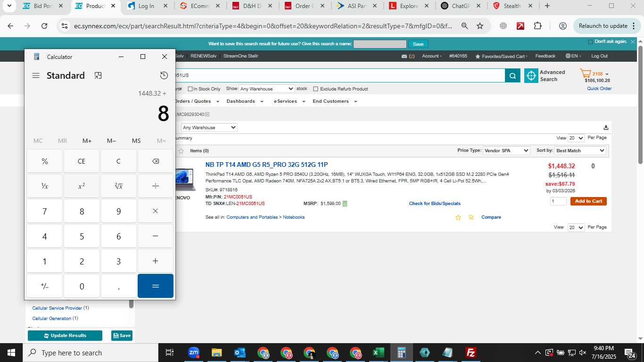Open Excel from the taskbar
The width and height of the screenshot is (644, 362).
[378, 353]
